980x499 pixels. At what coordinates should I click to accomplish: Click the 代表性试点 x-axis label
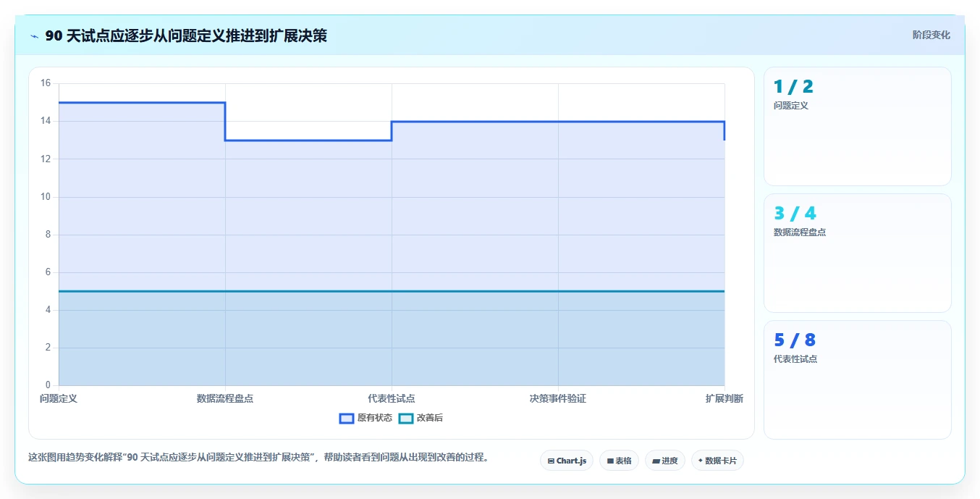(x=392, y=399)
